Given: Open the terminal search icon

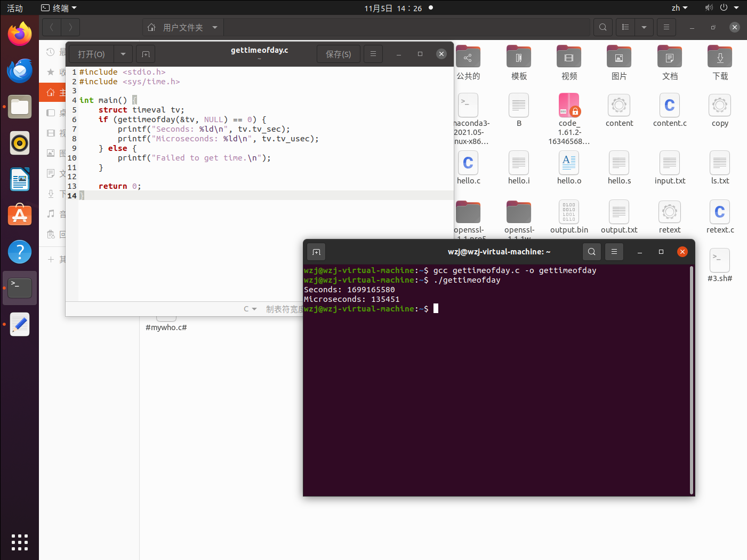Looking at the screenshot, I should 591,252.
